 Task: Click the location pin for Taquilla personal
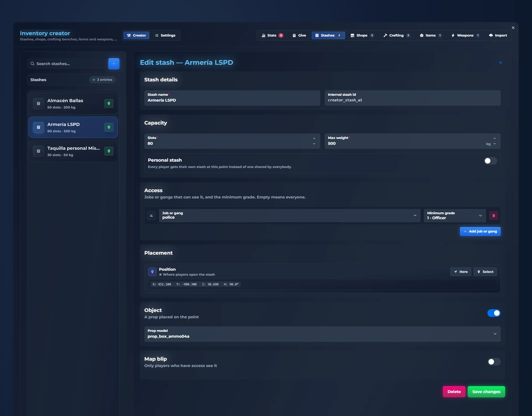(109, 151)
